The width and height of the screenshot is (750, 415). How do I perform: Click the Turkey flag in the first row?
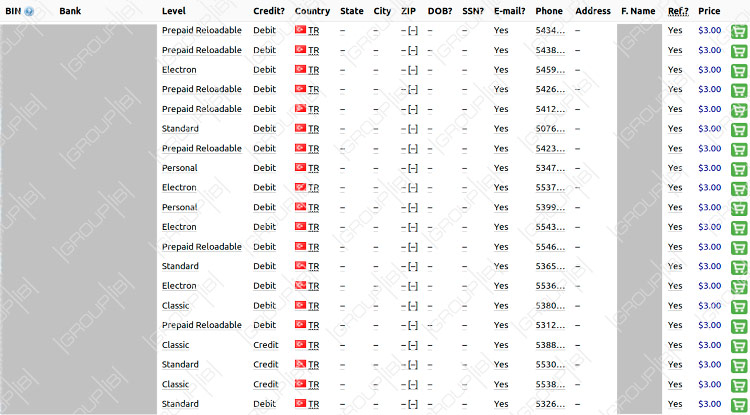tap(300, 30)
